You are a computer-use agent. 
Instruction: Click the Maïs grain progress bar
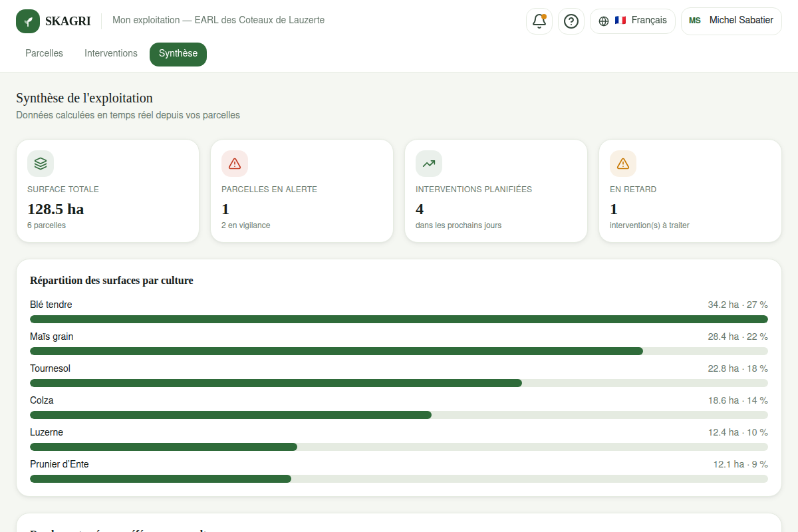click(x=399, y=351)
